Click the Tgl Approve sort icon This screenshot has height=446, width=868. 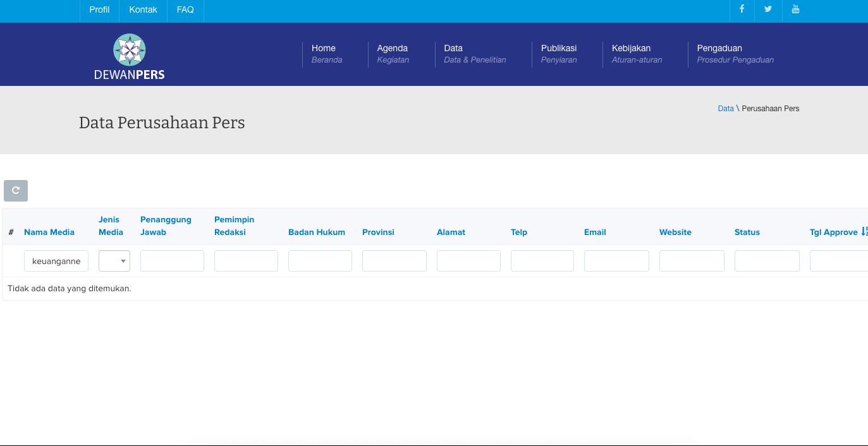(864, 232)
